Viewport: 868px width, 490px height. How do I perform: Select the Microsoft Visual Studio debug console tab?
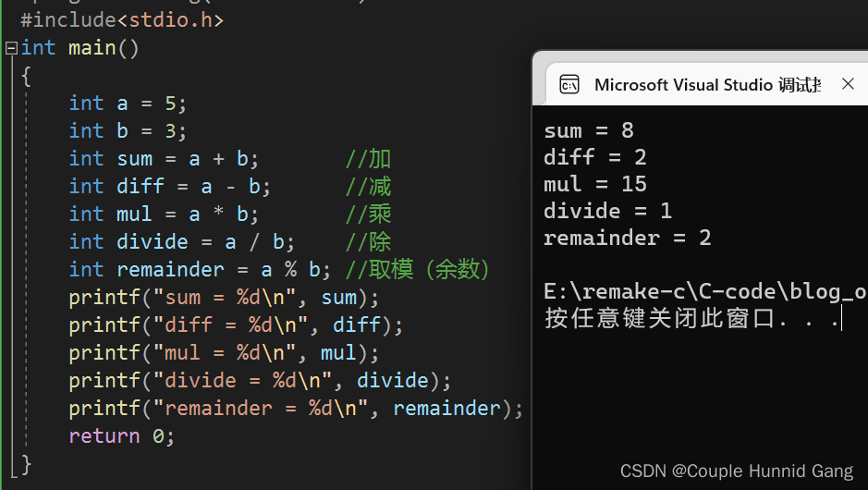[707, 85]
